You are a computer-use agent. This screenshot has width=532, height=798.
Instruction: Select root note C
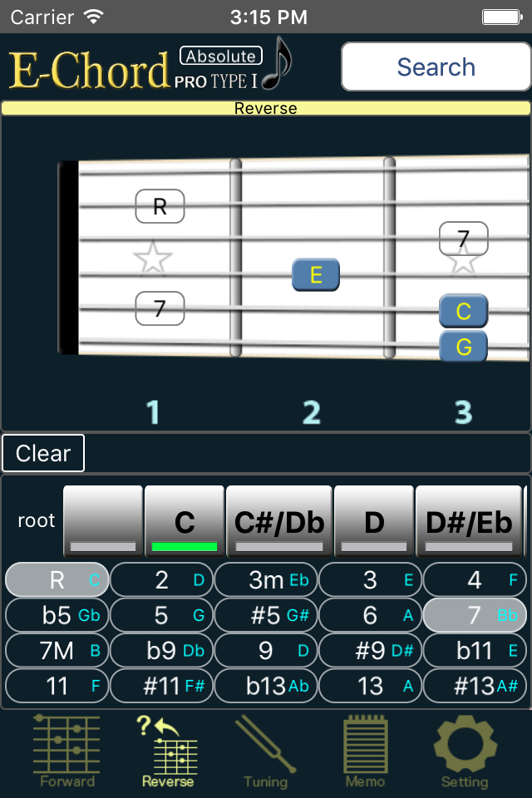[185, 520]
